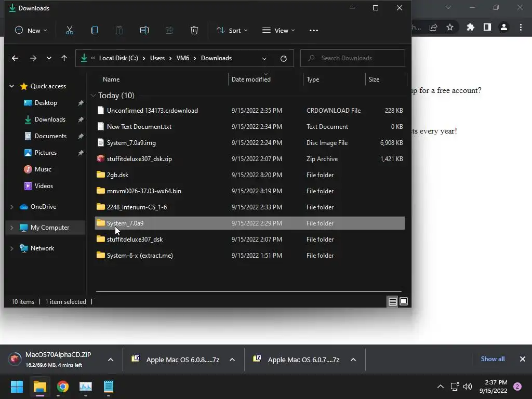
Task: Show hidden tray icons chevron
Action: [441, 387]
